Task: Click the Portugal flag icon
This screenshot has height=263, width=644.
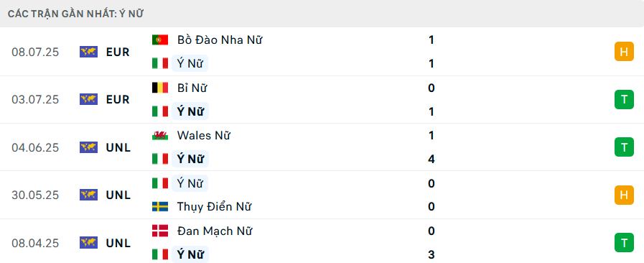Action: (x=160, y=40)
